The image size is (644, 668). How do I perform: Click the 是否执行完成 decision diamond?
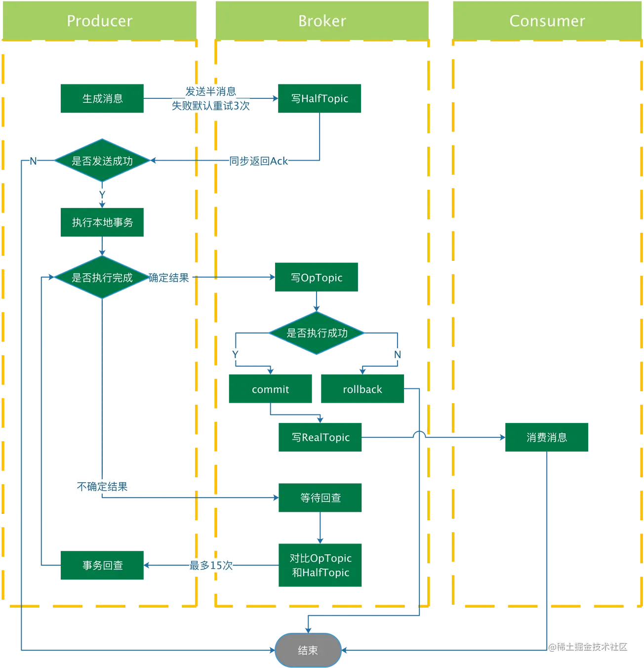(102, 277)
